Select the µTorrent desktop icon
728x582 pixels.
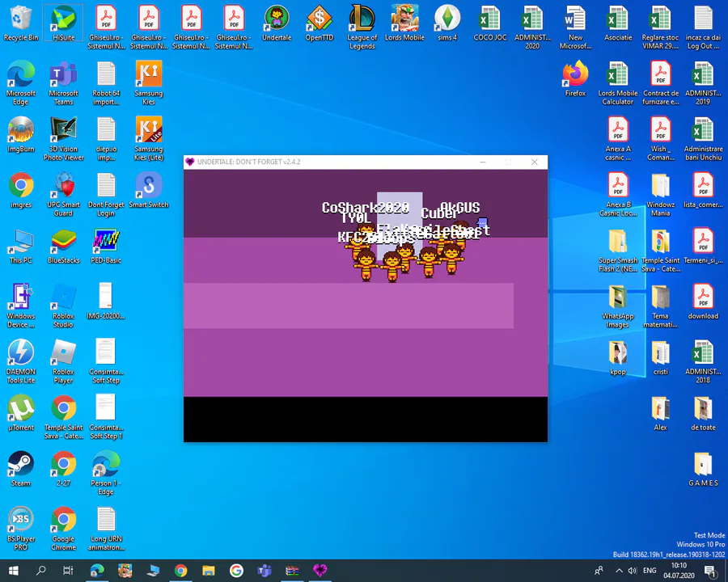pyautogui.click(x=21, y=414)
